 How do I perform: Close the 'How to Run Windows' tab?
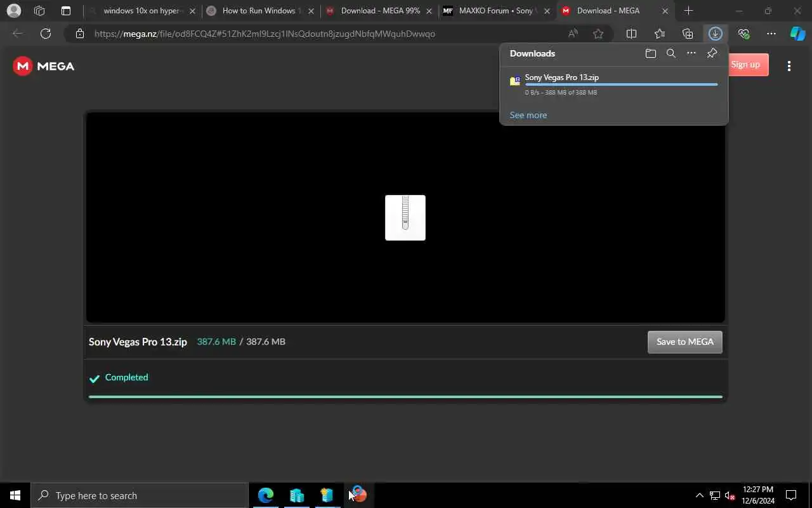click(311, 11)
